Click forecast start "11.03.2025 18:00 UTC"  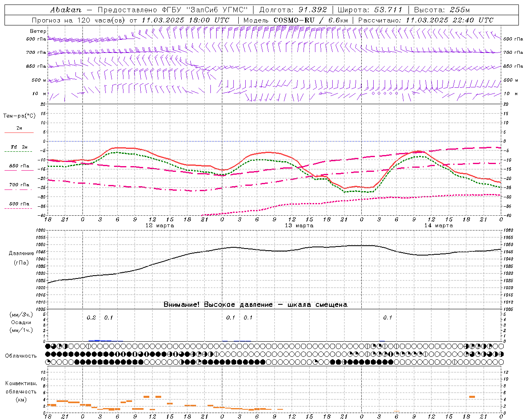185,20
